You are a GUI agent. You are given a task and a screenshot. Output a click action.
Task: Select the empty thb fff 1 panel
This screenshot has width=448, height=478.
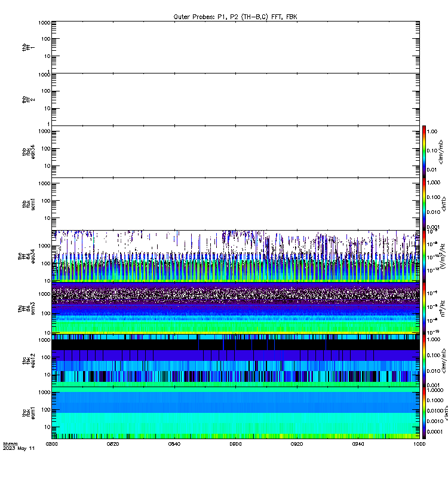click(235, 47)
